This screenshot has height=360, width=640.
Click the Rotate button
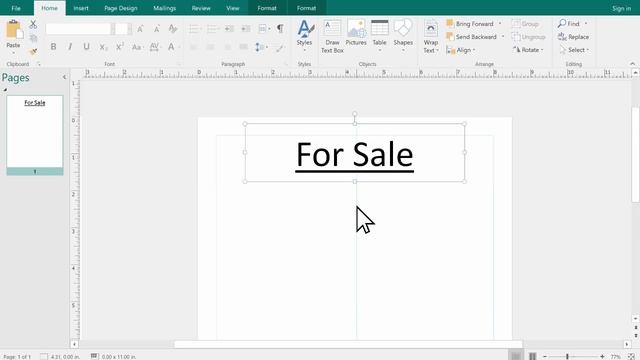pos(527,50)
